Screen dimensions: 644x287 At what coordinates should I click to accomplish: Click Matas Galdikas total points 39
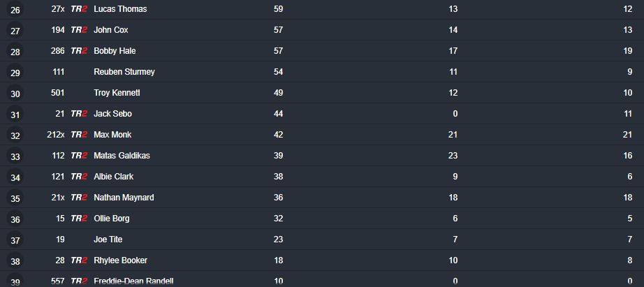(x=279, y=156)
